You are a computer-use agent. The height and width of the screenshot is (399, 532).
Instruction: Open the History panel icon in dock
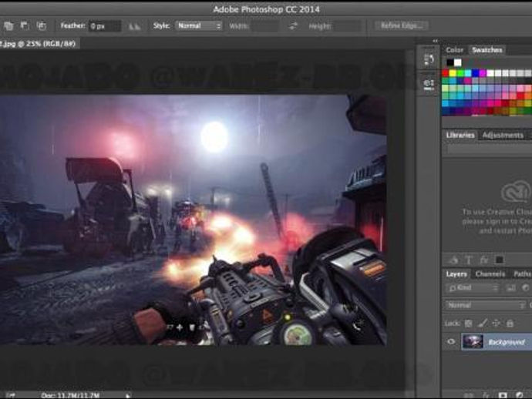(x=429, y=59)
